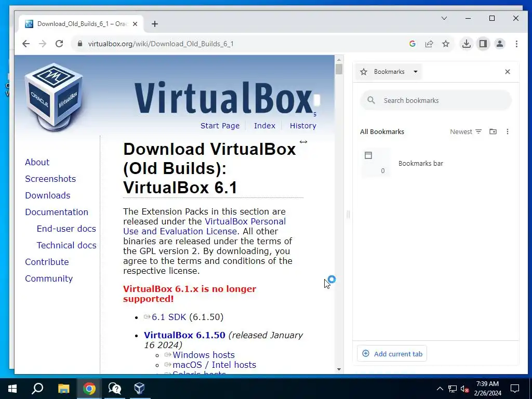Click the network tray icon

(x=453, y=389)
